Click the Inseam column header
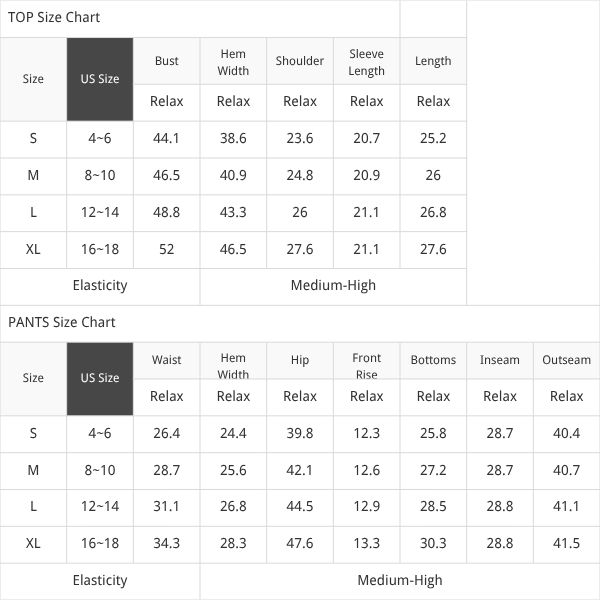The image size is (600, 600). click(x=500, y=360)
